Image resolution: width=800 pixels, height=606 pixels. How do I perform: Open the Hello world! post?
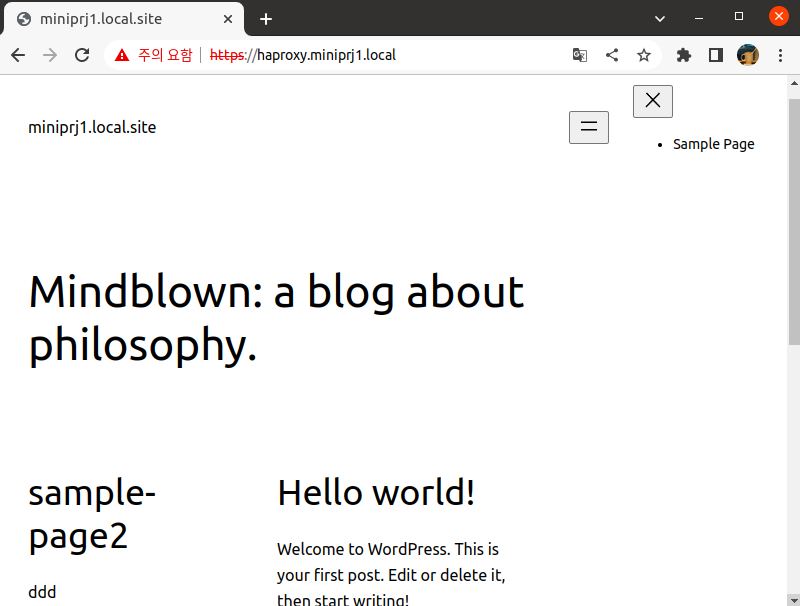376,493
